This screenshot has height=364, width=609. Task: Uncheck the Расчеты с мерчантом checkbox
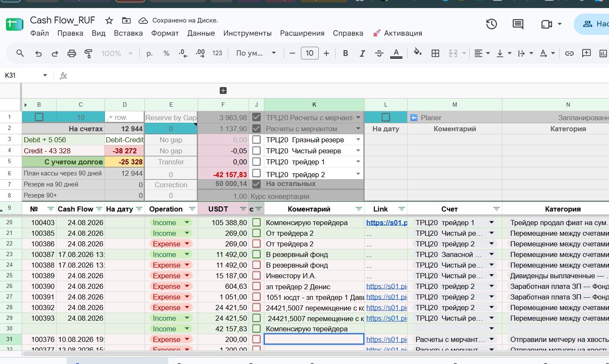tap(256, 128)
